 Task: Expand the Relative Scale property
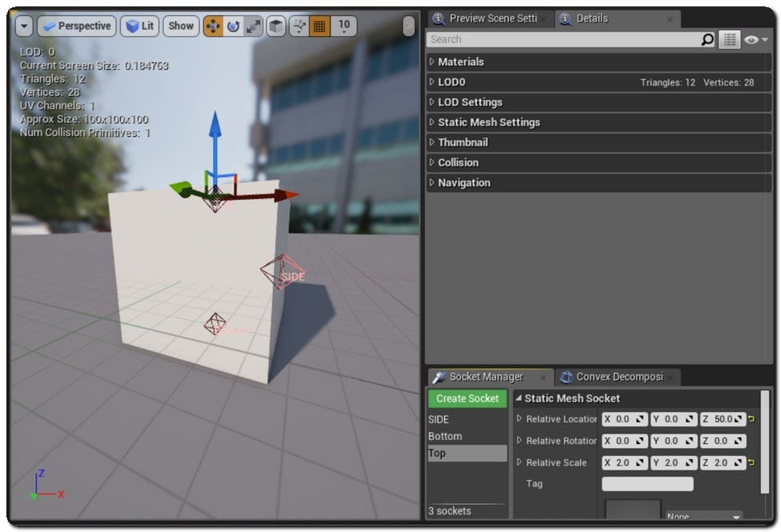click(519, 462)
